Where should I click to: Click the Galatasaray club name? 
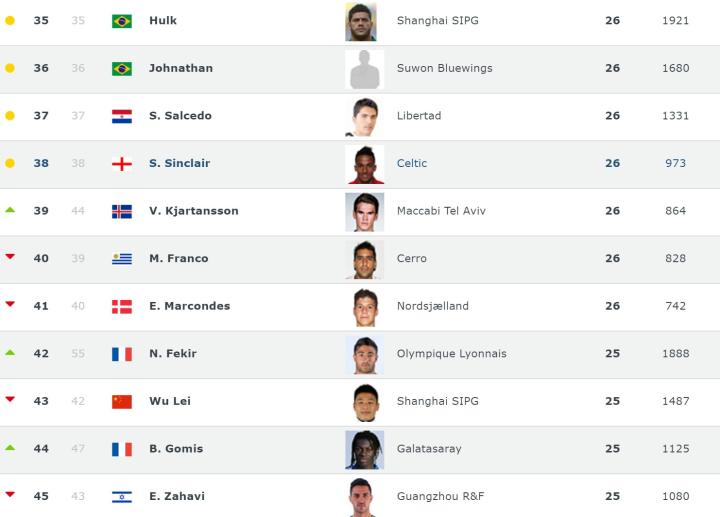pos(429,449)
